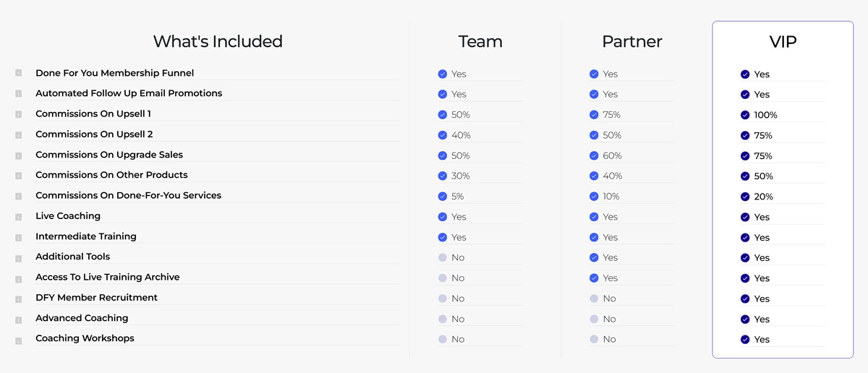This screenshot has width=868, height=373.
Task: Click the Commissions On Done-For-You Services label
Action: click(128, 195)
